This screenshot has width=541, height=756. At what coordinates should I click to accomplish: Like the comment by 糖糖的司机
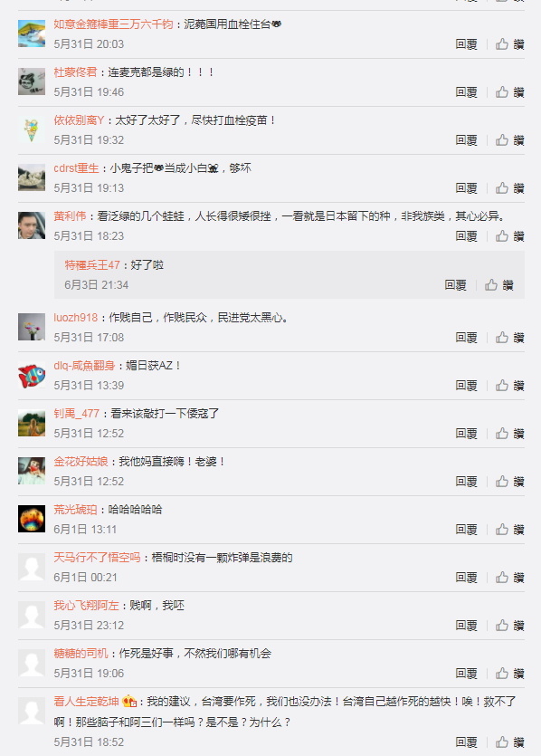tap(509, 673)
